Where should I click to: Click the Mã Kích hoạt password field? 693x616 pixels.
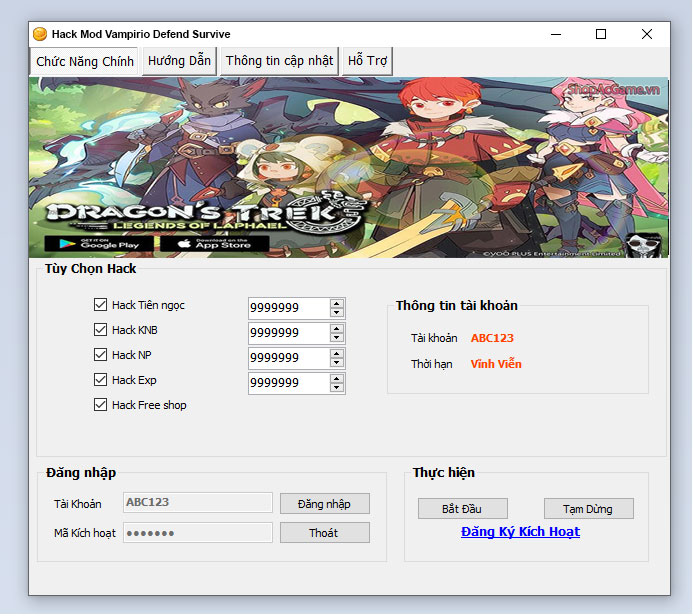pos(198,533)
